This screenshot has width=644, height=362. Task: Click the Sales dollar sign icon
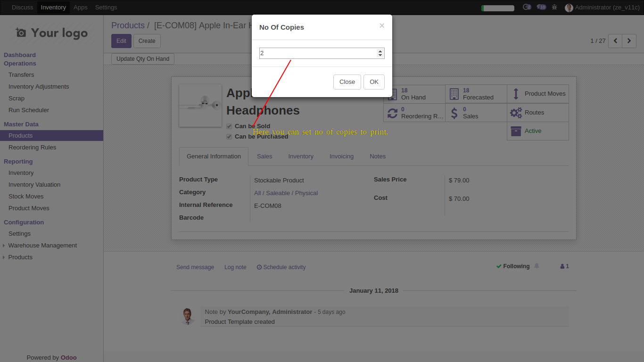pyautogui.click(x=454, y=113)
